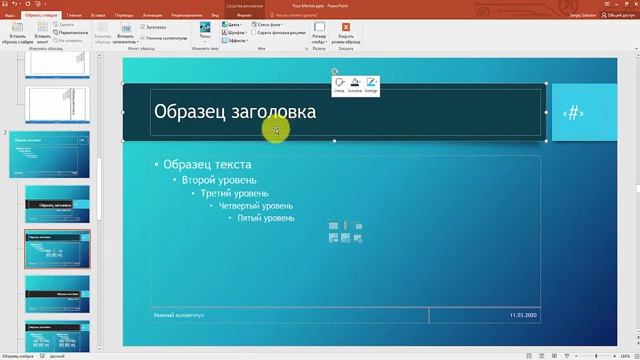Select the title slide layout thumbnail
Screen dimensions: 640x360
click(x=58, y=204)
